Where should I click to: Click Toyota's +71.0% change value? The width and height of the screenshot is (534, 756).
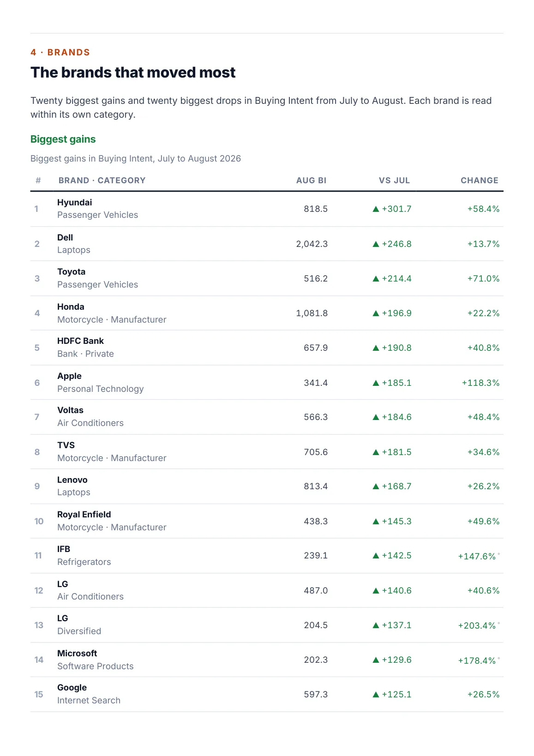click(483, 279)
